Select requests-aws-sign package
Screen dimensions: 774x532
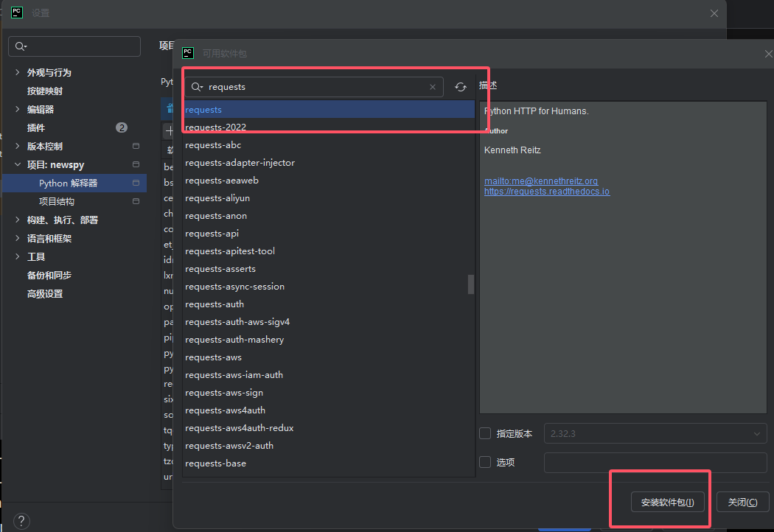329,393
